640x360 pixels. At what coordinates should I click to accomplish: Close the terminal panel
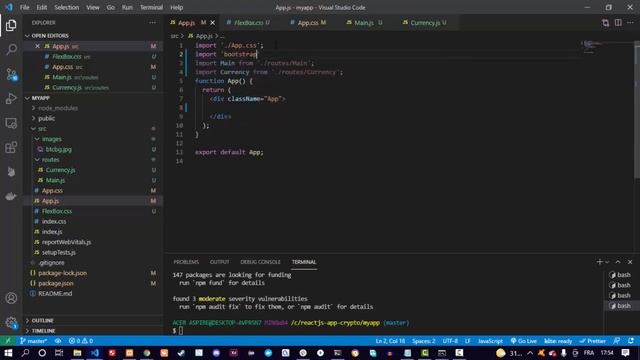[630, 262]
